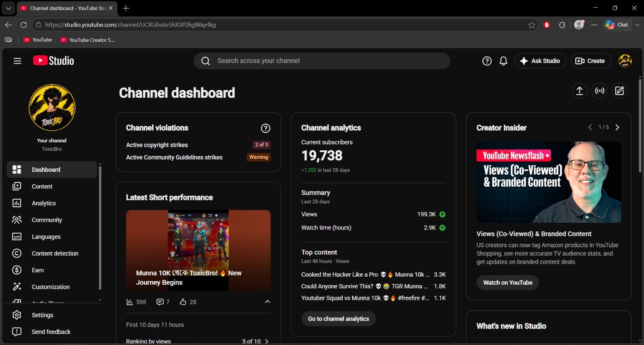Open browser extensions puzzle icon

(x=562, y=25)
